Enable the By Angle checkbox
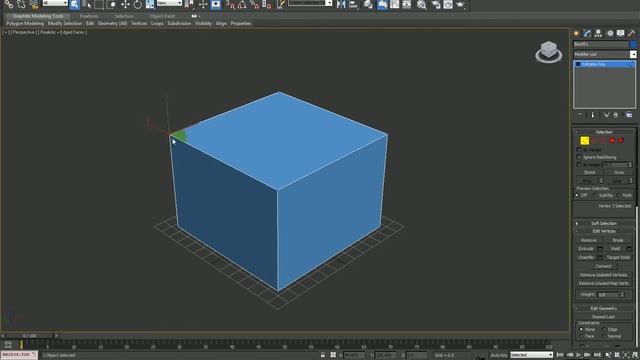Image resolution: width=640 pixels, height=360 pixels. click(579, 164)
